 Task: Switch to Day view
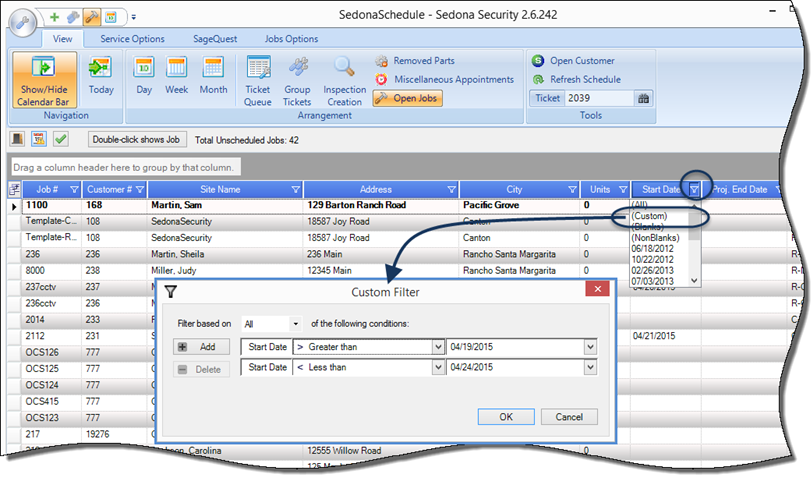(x=144, y=76)
